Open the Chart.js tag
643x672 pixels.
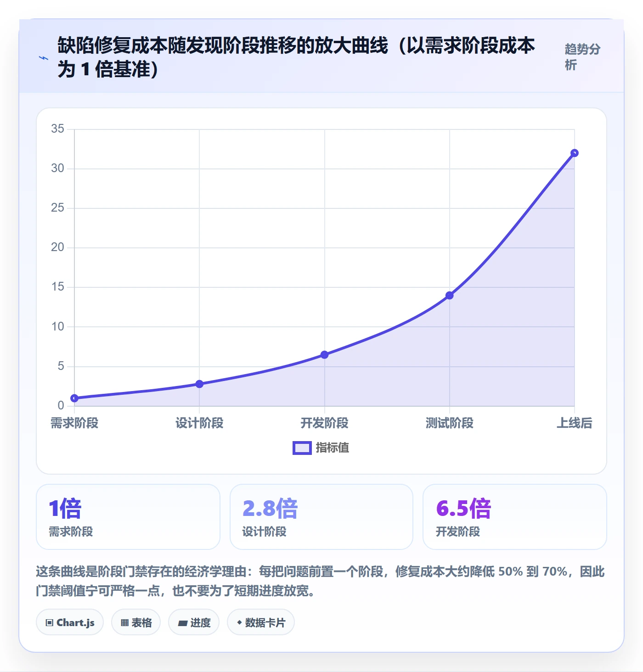pos(70,622)
